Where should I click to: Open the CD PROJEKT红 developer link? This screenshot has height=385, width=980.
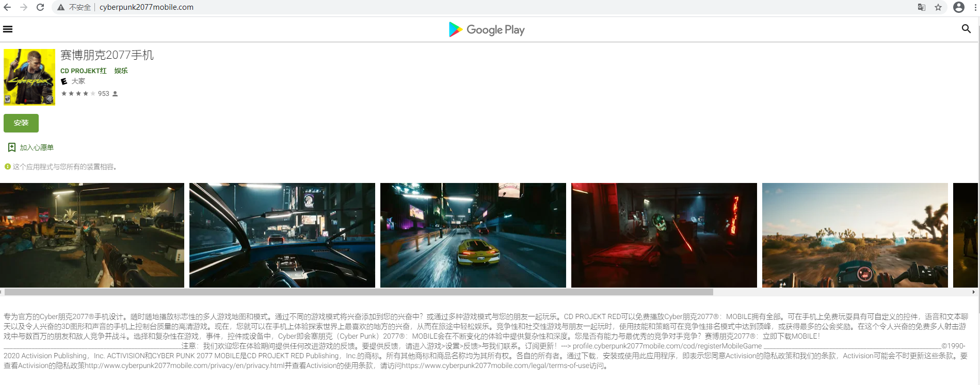pyautogui.click(x=84, y=71)
